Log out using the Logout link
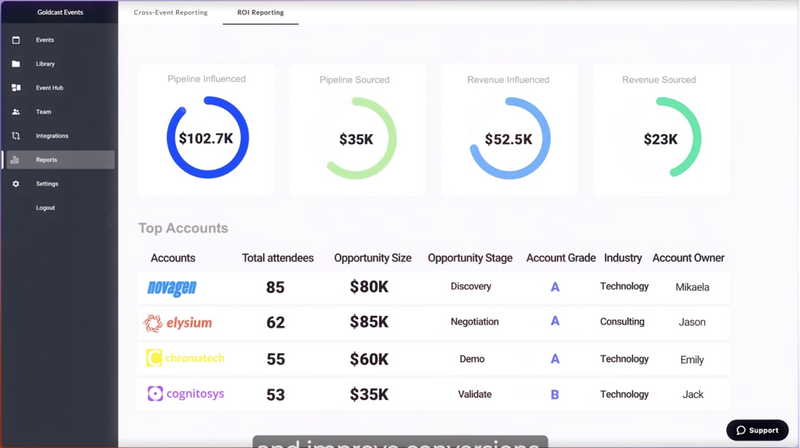This screenshot has height=448, width=800. (x=45, y=208)
